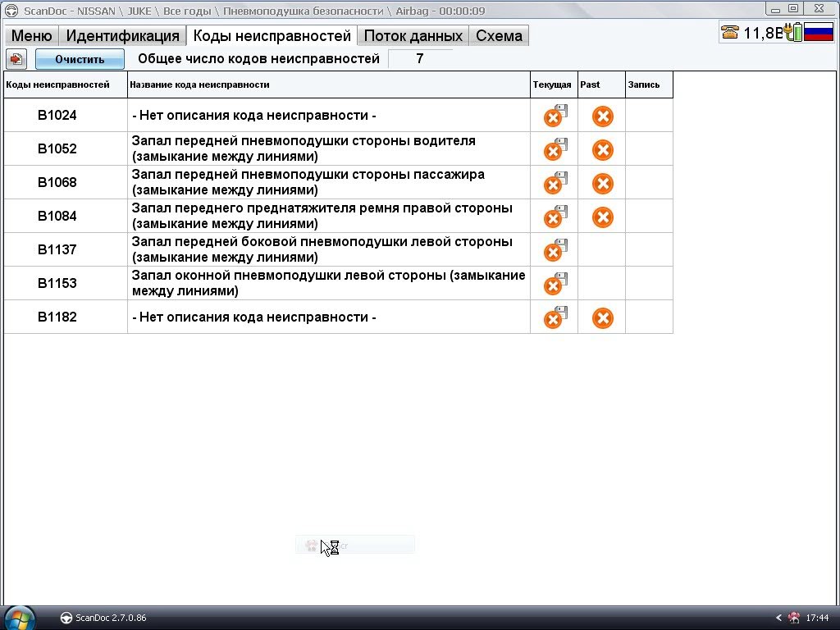
Task: Click the red exit arrow icon beside Очистить
Action: [x=16, y=59]
